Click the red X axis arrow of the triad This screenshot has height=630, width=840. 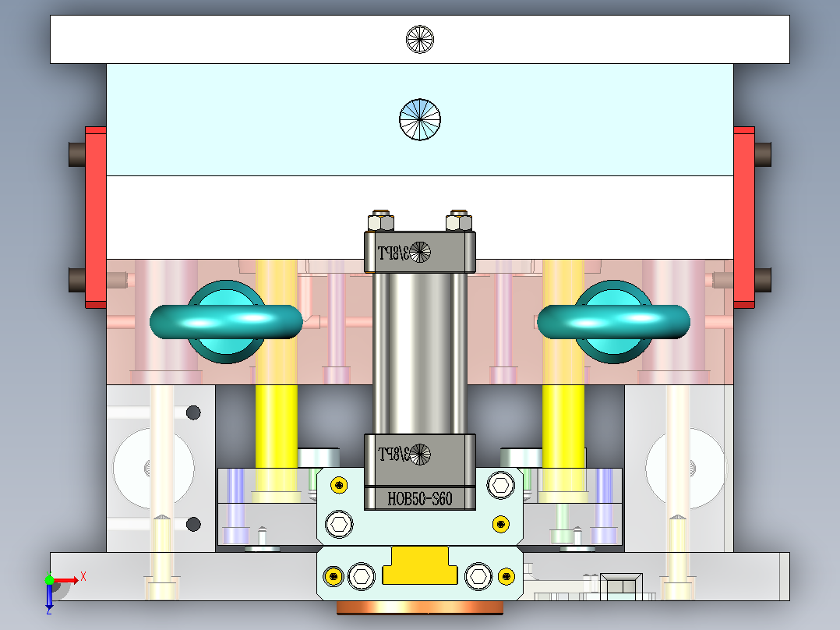tap(66, 580)
